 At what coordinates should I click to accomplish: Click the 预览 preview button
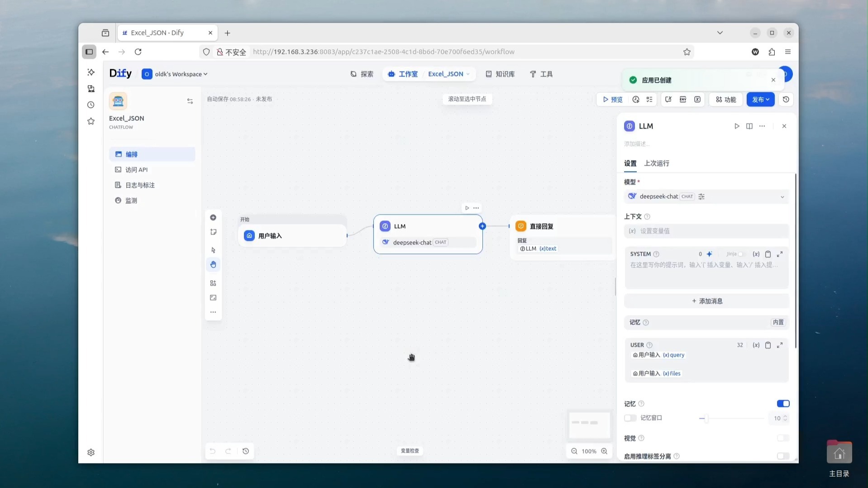(612, 100)
